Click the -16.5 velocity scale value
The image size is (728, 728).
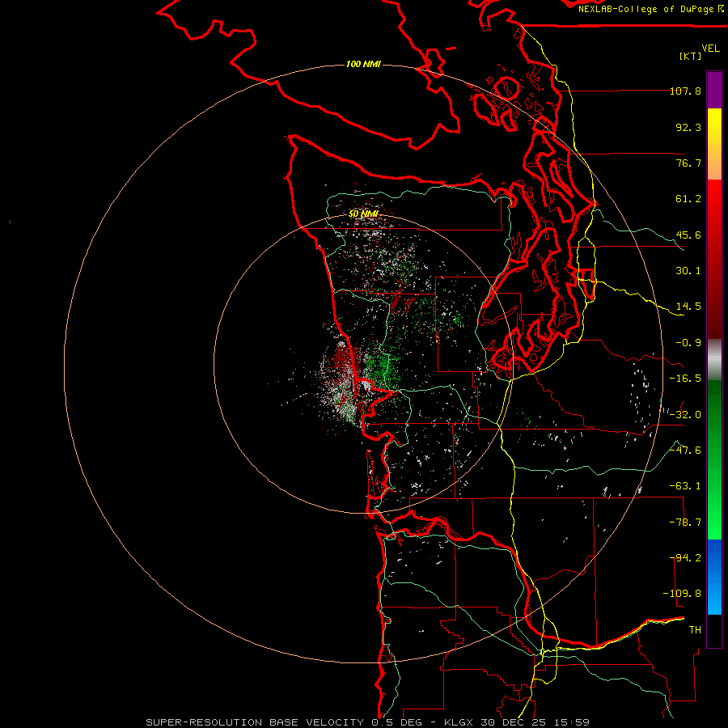pyautogui.click(x=685, y=379)
